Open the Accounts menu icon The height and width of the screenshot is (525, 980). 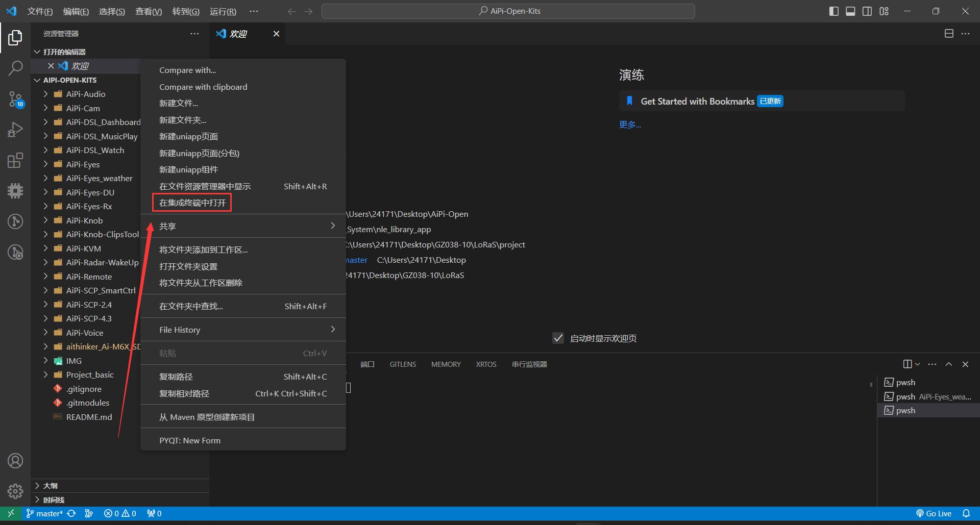[15, 461]
